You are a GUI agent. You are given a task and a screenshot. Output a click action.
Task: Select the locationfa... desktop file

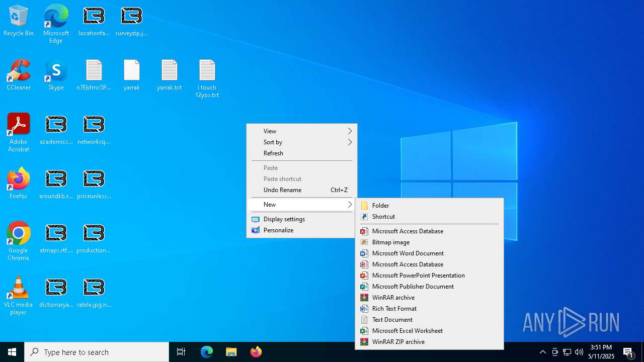tap(94, 21)
